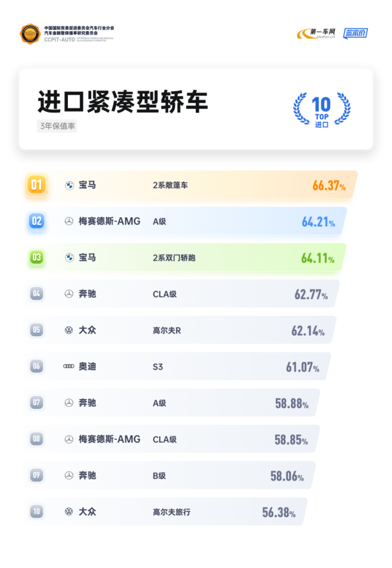
Task: Click the Mercedes logo beside 梅赛德斯-AMG A级
Action: click(x=68, y=222)
